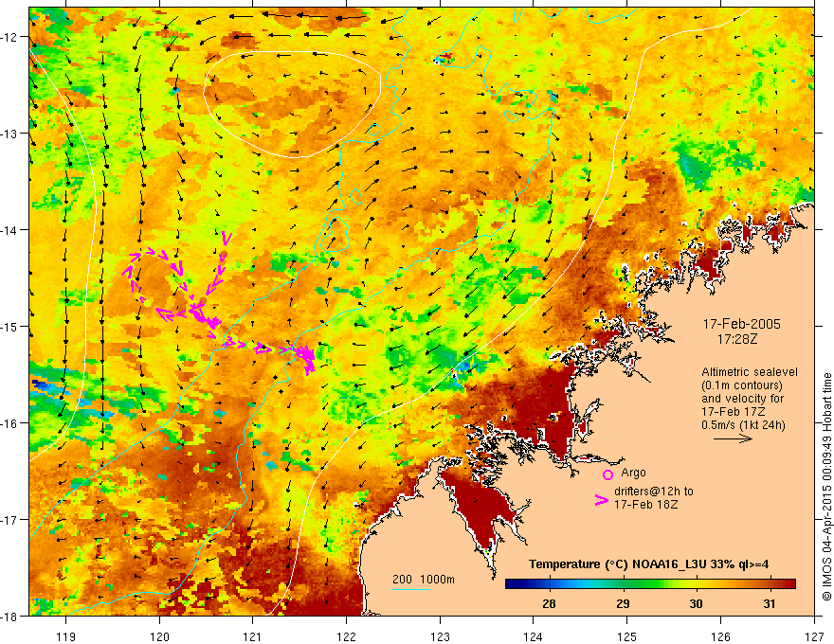Click the 28 colorbar tick label
The width and height of the screenshot is (834, 644).
click(549, 603)
